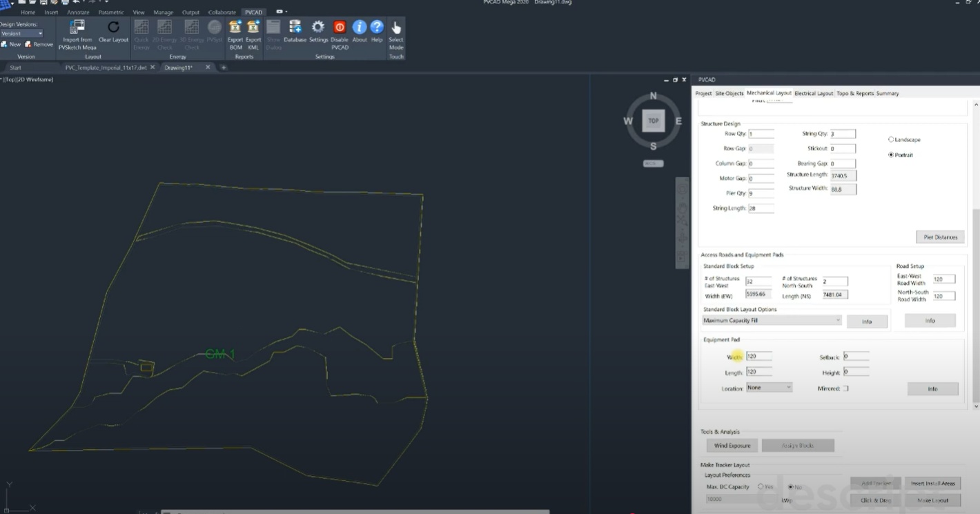This screenshot has width=980, height=514.
Task: Click the Insert Install Areas button
Action: pos(933,484)
